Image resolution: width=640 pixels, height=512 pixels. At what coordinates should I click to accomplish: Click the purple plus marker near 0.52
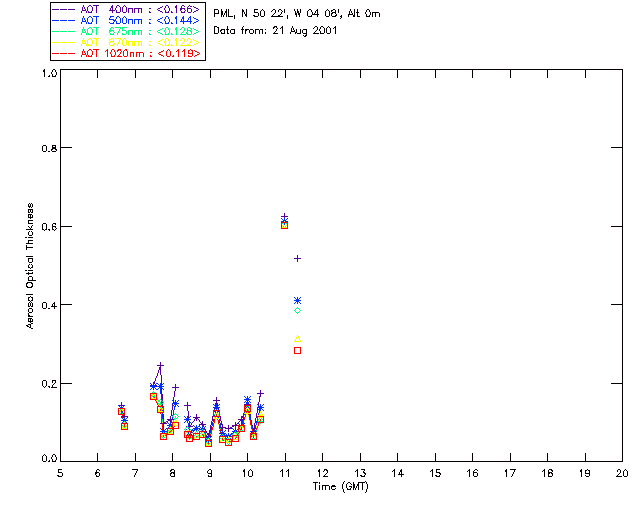(x=298, y=258)
